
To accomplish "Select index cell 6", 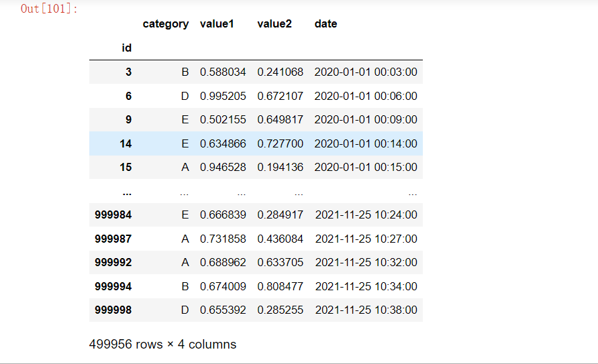I will point(128,96).
